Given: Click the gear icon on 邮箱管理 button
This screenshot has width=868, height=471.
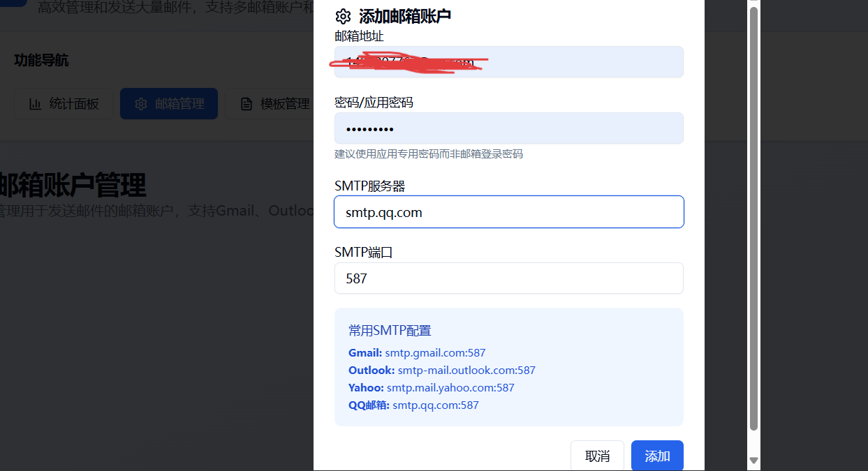Looking at the screenshot, I should (x=141, y=104).
